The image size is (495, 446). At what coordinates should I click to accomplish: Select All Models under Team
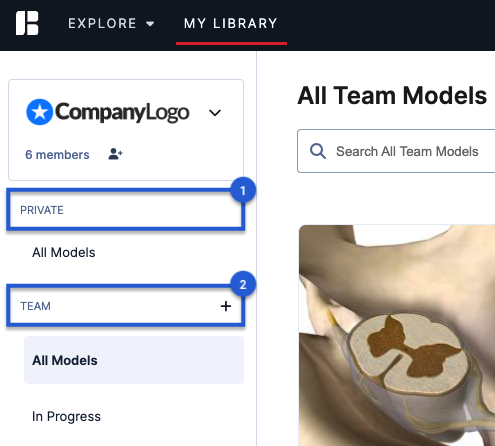coord(134,360)
